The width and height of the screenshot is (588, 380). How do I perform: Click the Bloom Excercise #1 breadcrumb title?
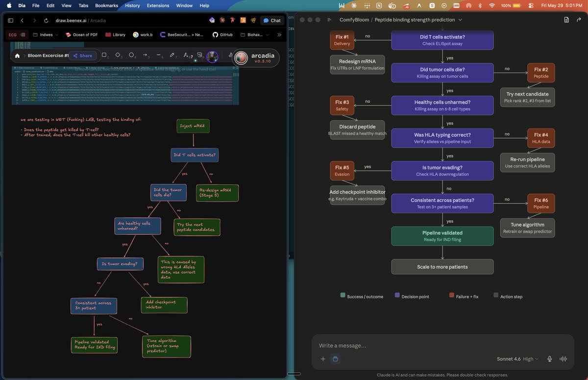pyautogui.click(x=48, y=56)
